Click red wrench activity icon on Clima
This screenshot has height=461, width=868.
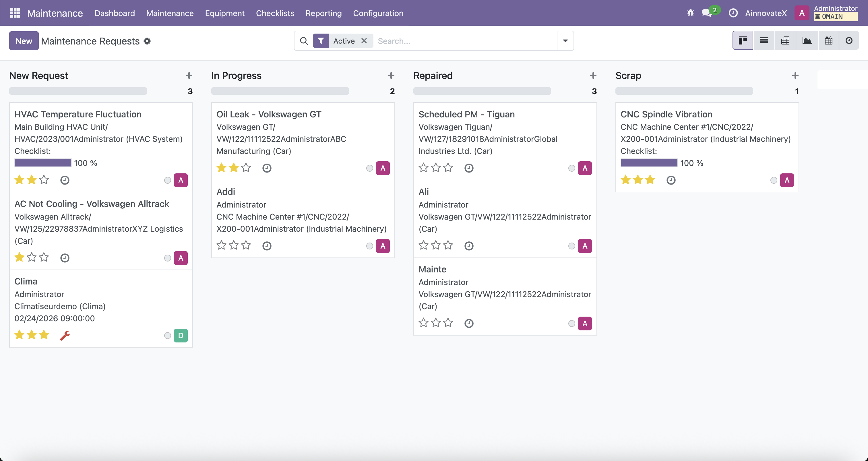(65, 335)
